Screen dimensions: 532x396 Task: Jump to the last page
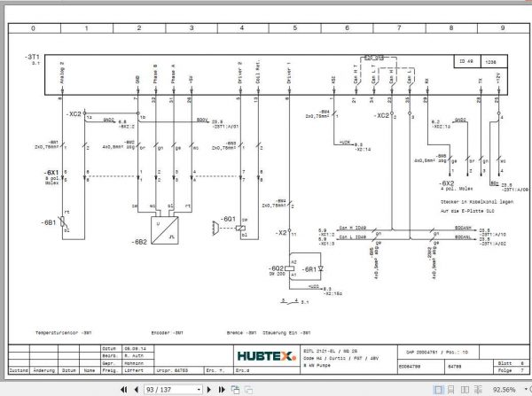222,390
